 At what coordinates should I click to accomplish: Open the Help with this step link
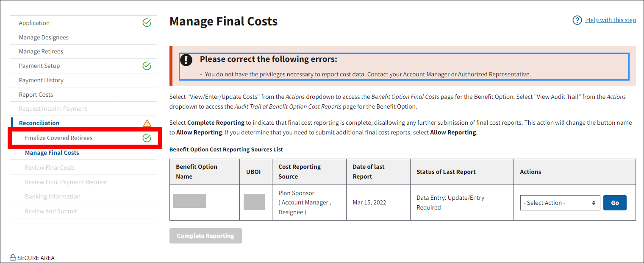pyautogui.click(x=611, y=20)
